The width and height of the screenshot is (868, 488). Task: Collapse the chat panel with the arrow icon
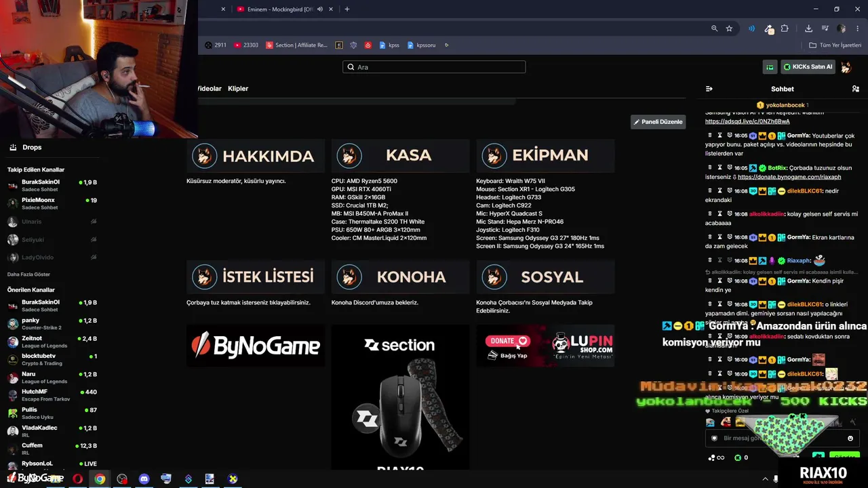(709, 89)
